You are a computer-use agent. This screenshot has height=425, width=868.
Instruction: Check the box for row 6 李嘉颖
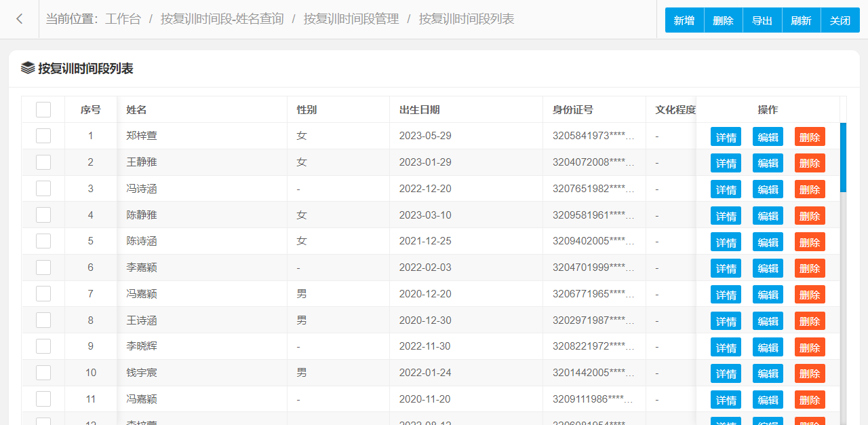coord(43,267)
